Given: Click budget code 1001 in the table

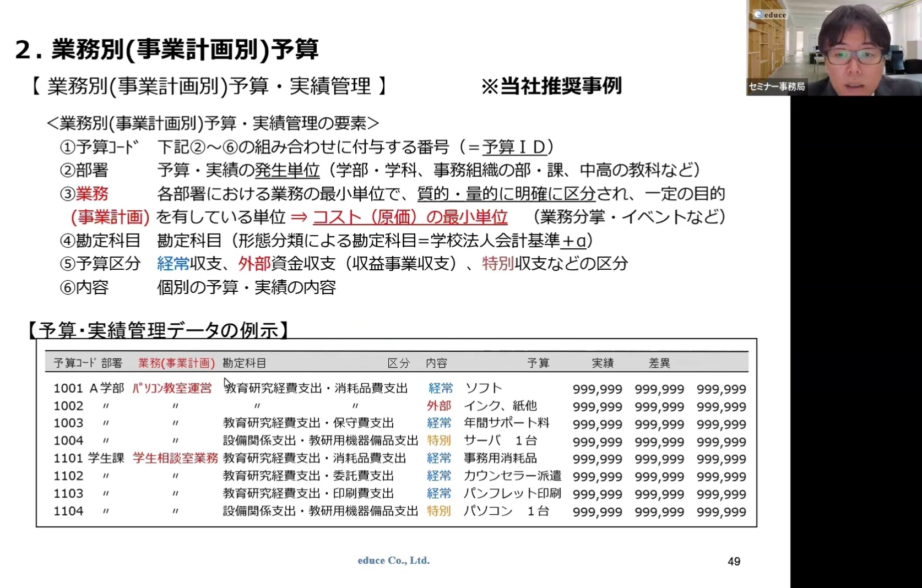Looking at the screenshot, I should [68, 388].
